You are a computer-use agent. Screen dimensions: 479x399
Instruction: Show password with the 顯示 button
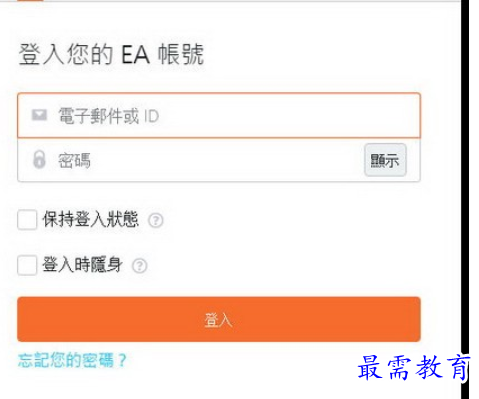tap(385, 160)
